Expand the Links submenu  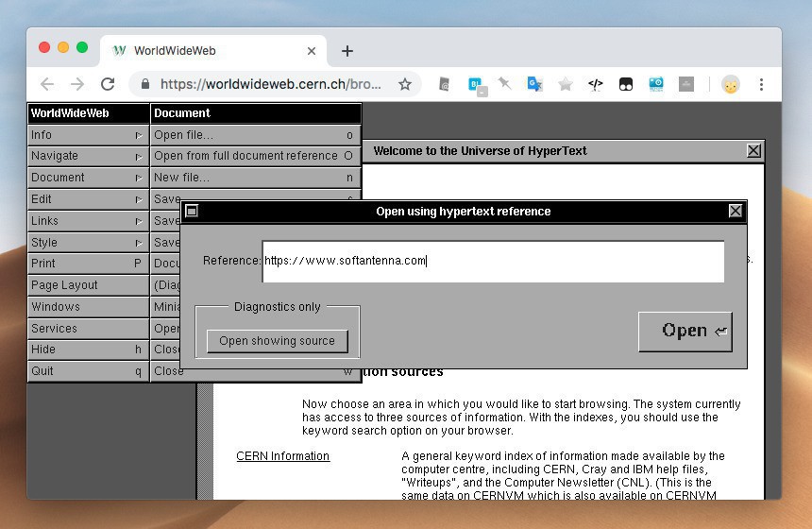(x=89, y=221)
